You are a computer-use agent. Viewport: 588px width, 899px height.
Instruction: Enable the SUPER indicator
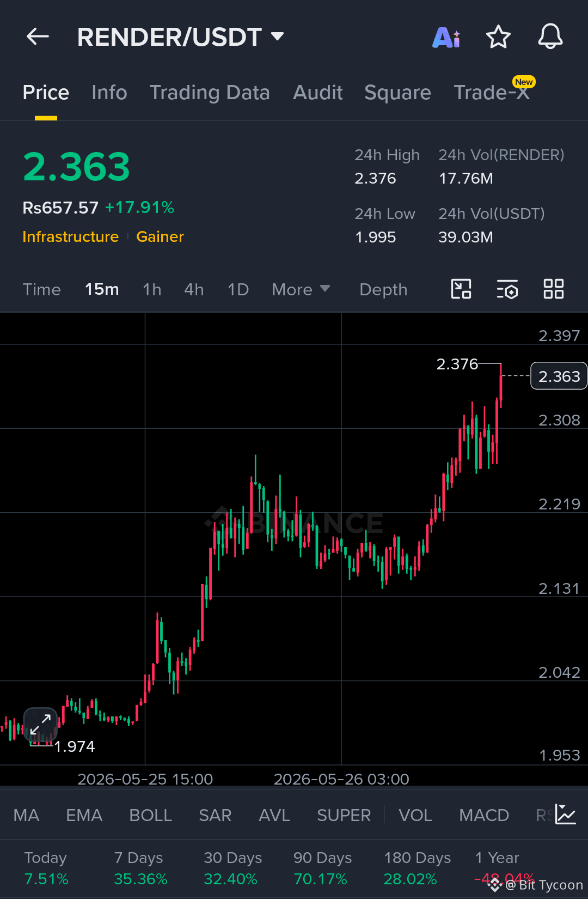point(344,815)
